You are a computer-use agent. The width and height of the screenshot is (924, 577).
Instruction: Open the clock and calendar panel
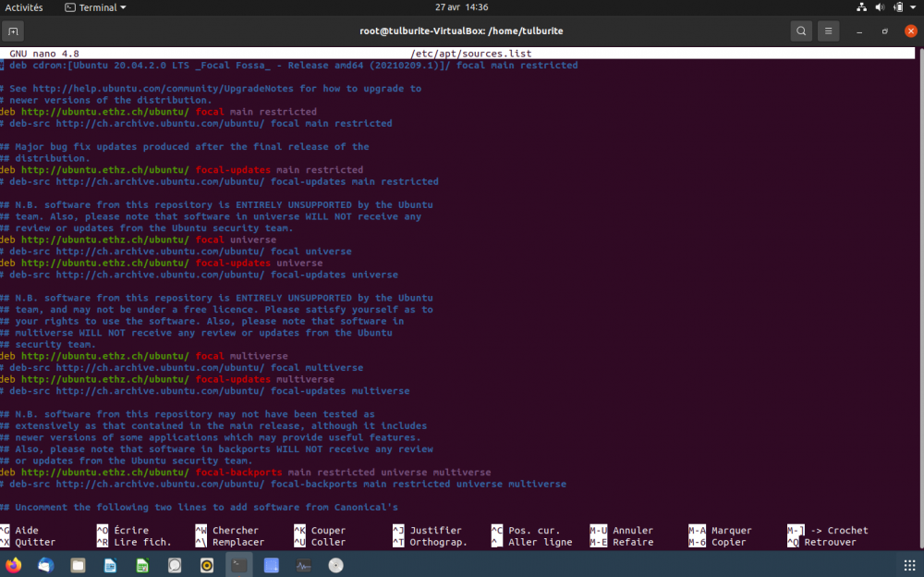[461, 7]
